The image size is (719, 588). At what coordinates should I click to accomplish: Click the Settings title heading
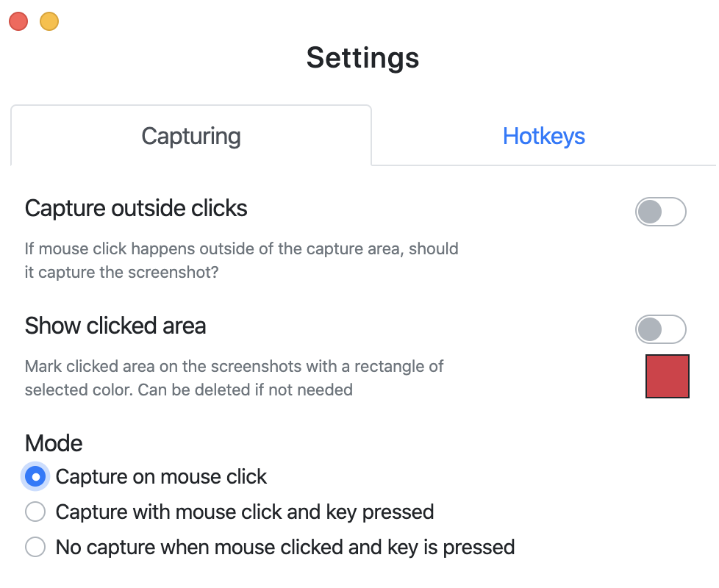(362, 57)
